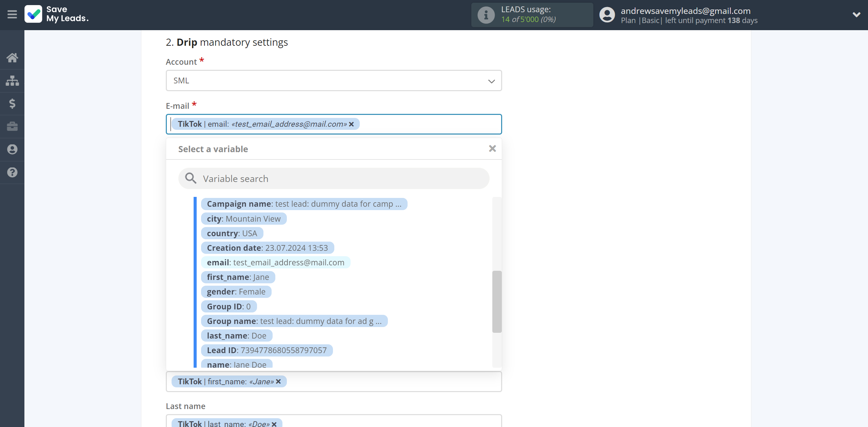Viewport: 868px width, 427px height.
Task: Click LEADS usage 14 of 5'000 text
Action: point(528,19)
